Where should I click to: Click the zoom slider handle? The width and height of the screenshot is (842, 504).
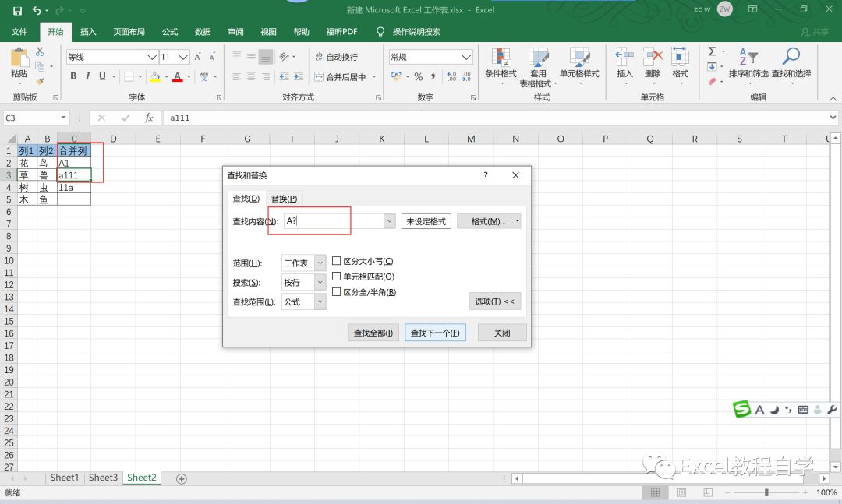point(766,492)
